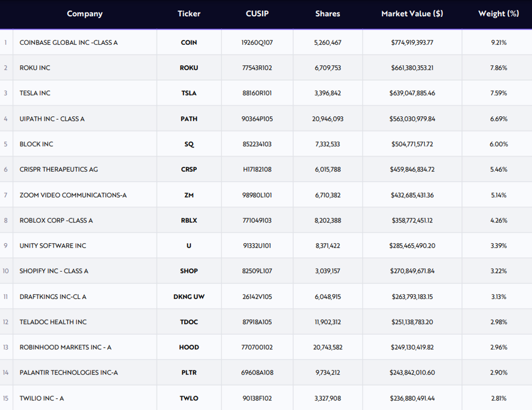Screen dimensions: 532x410
Task: Click the ROKU ticker symbol
Action: pos(189,68)
